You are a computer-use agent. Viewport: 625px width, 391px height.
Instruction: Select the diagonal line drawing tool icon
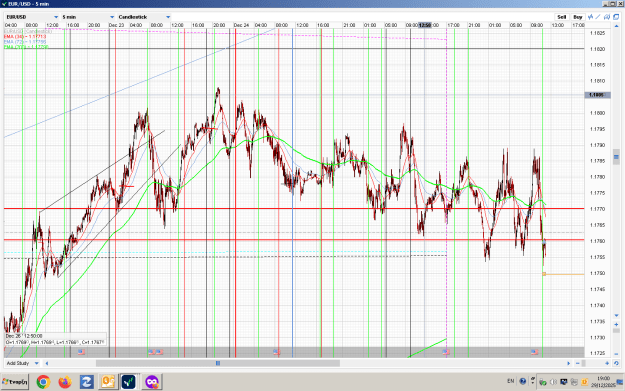point(598,17)
